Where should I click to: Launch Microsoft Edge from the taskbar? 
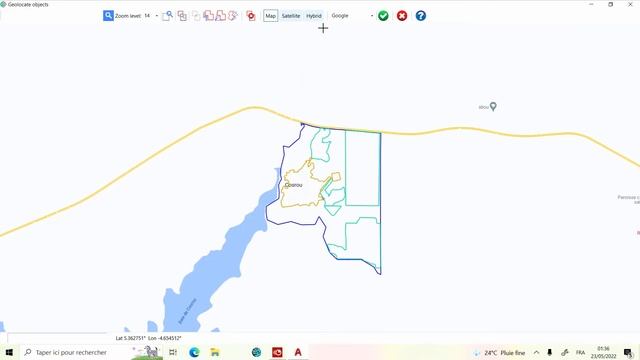click(x=194, y=352)
